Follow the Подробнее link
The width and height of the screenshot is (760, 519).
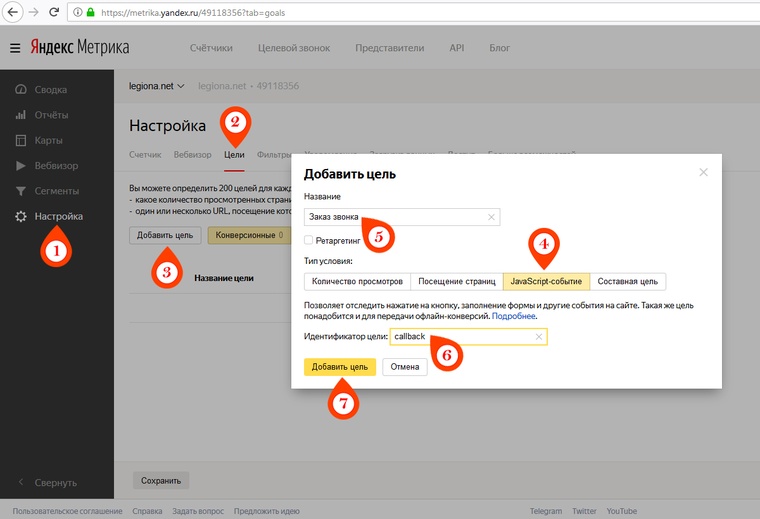tap(514, 316)
